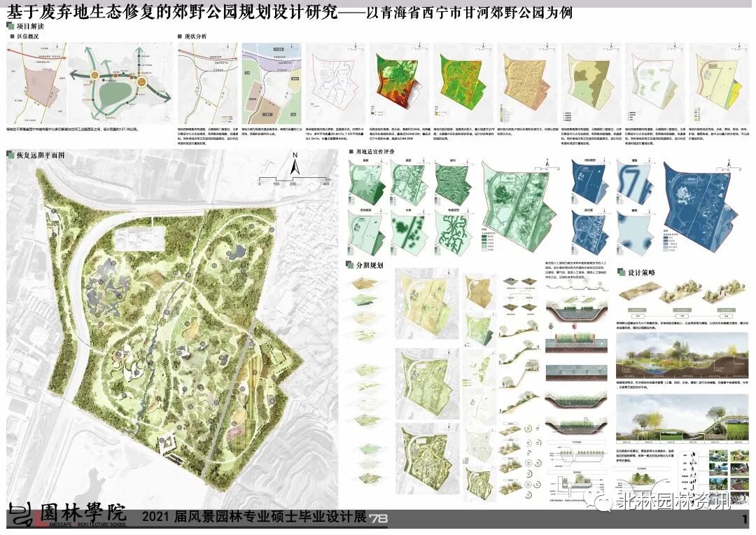Viewport: 756px width, 535px height.
Task: Click the north arrow on the master plan
Action: [x=295, y=163]
